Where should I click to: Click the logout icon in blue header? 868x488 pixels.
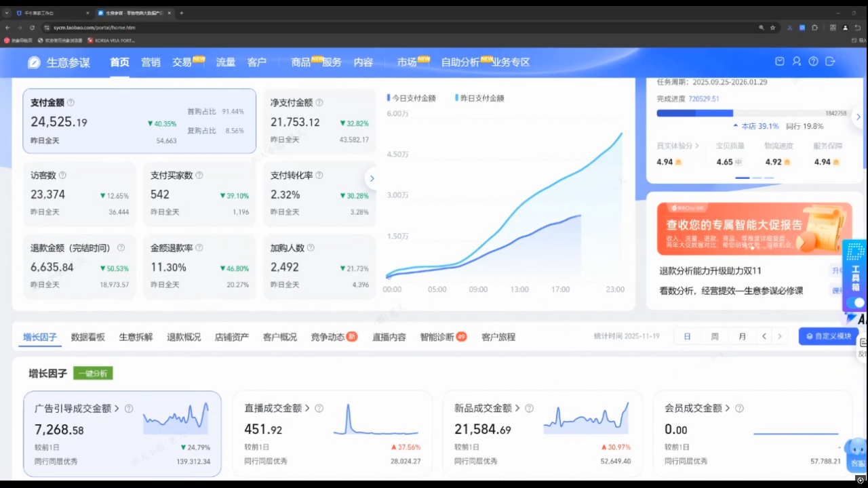coord(830,62)
